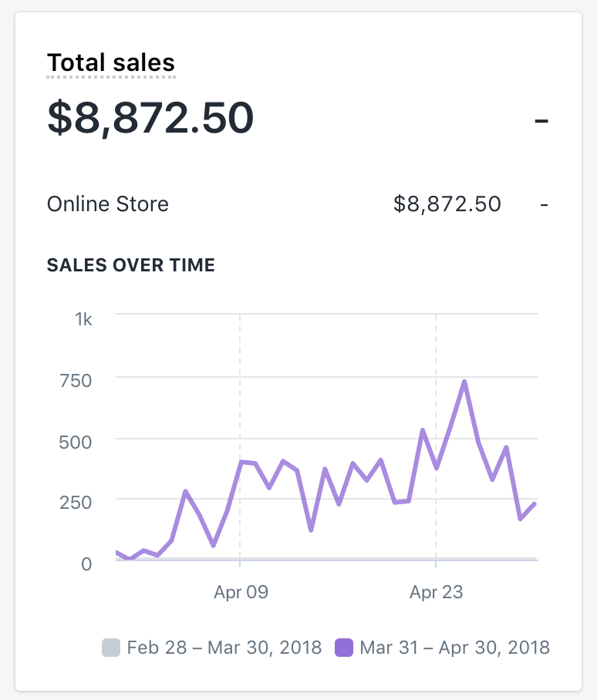Click the SALES OVER TIME heading
Viewport: 597px width, 700px height.
click(x=131, y=266)
